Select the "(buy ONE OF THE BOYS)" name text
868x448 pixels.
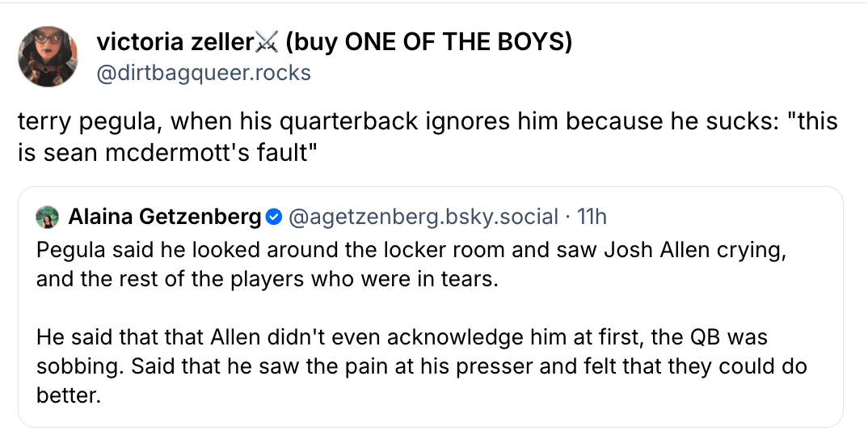click(428, 42)
